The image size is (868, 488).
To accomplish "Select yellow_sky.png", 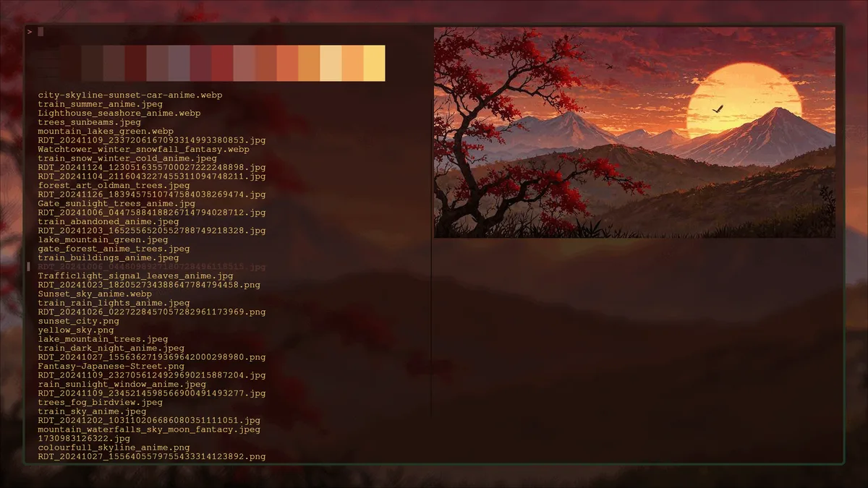I will coord(75,330).
